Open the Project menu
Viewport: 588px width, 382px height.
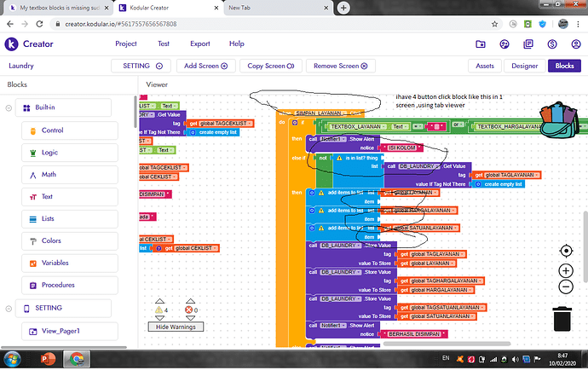pyautogui.click(x=126, y=43)
